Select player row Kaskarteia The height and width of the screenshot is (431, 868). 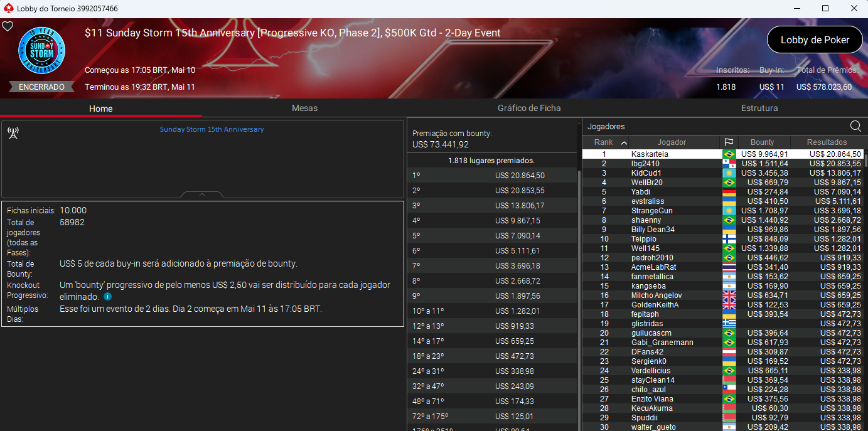(723, 154)
